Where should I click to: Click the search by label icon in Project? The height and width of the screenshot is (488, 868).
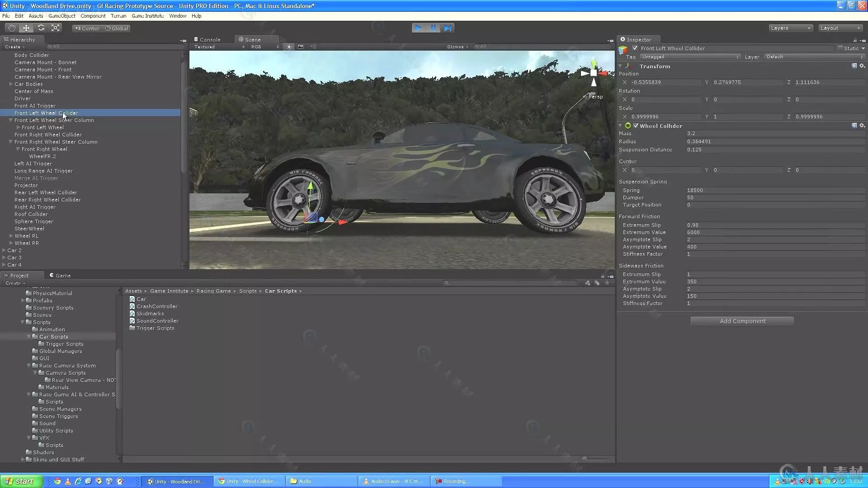(x=597, y=283)
